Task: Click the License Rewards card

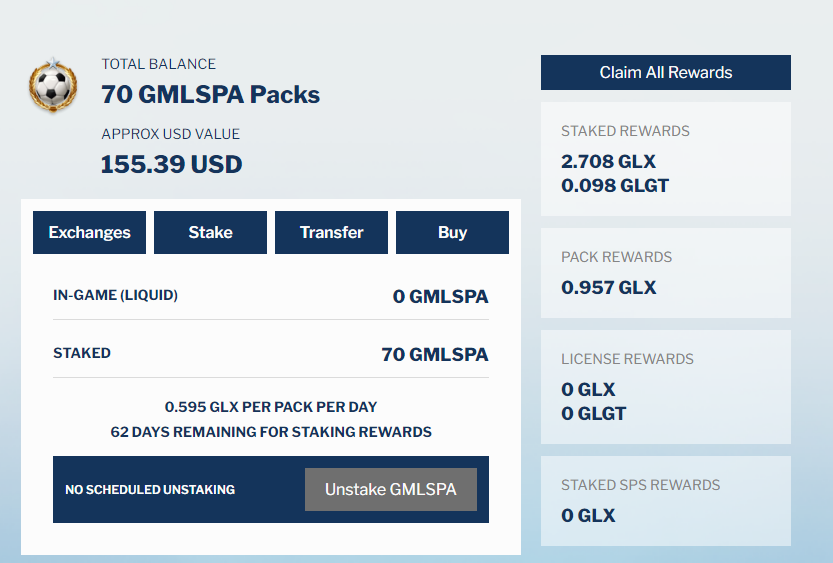Action: click(x=665, y=387)
